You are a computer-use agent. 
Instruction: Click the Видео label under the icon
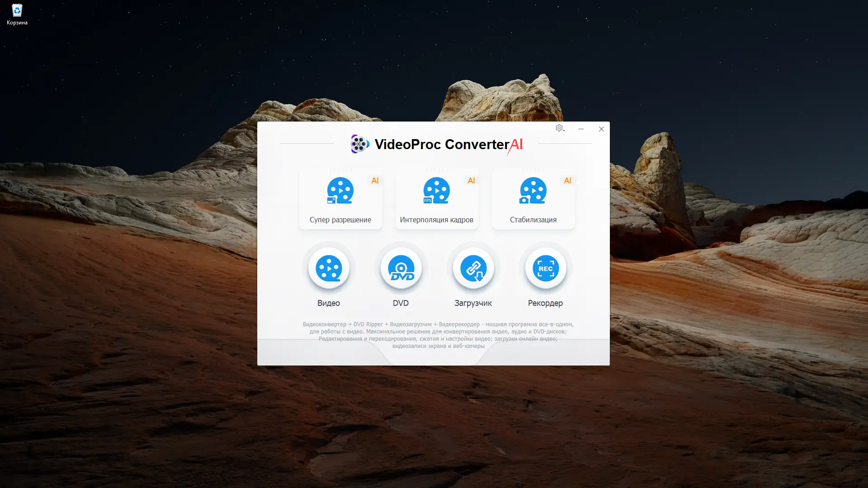(x=329, y=303)
